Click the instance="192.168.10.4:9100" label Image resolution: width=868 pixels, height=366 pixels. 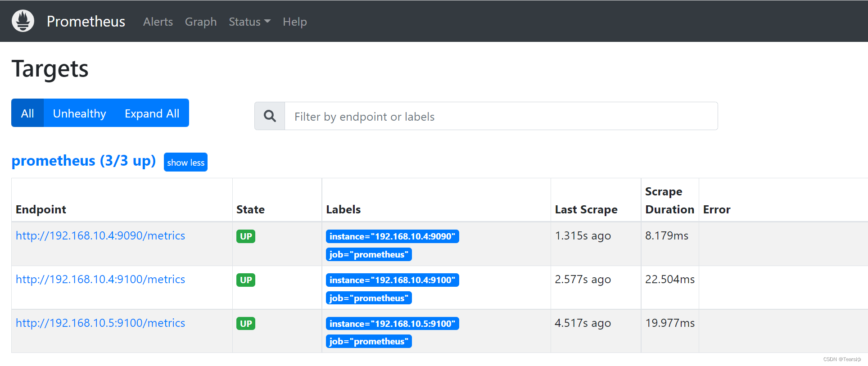(393, 280)
